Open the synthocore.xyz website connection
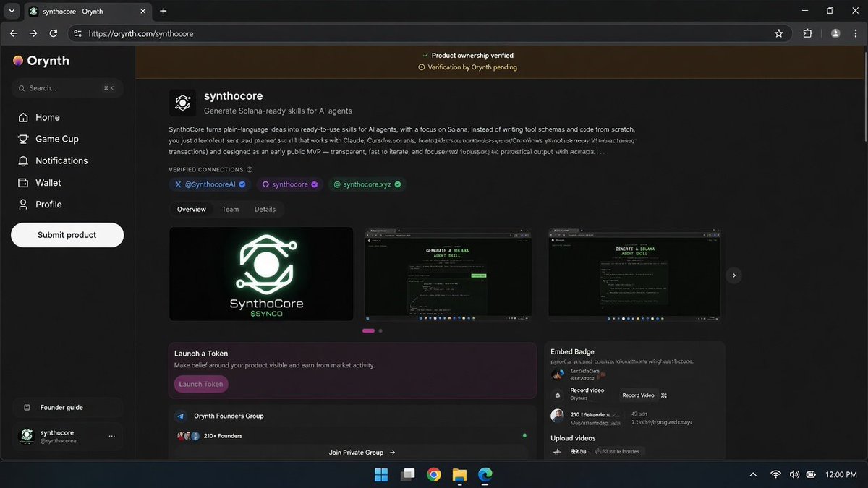 (x=367, y=184)
